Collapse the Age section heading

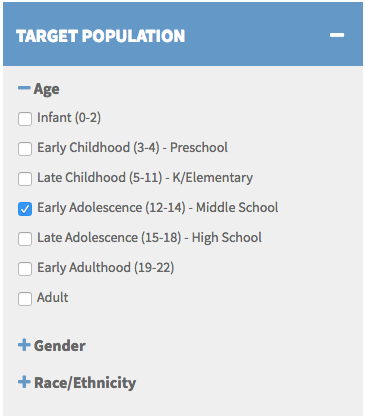[46, 89]
